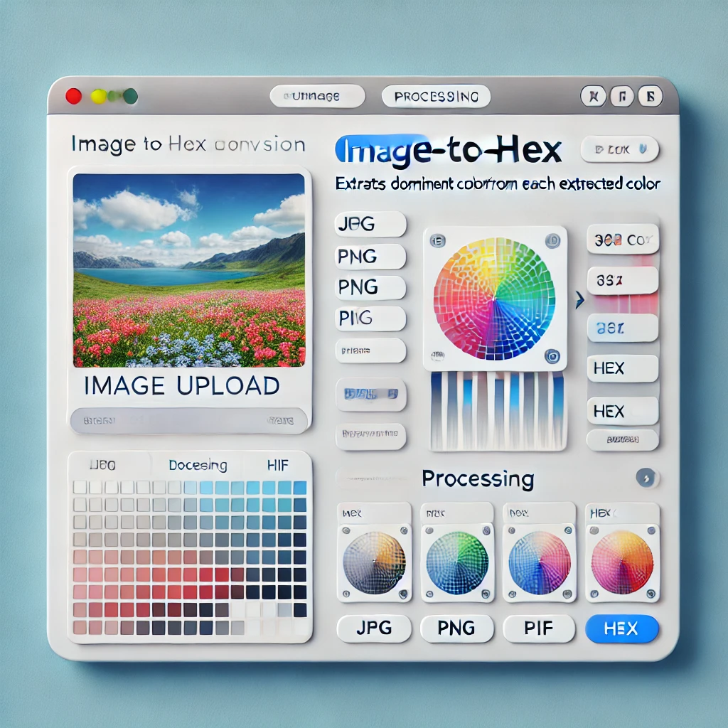Click the round icon right of Processing heading
The image size is (728, 728).
point(646,477)
